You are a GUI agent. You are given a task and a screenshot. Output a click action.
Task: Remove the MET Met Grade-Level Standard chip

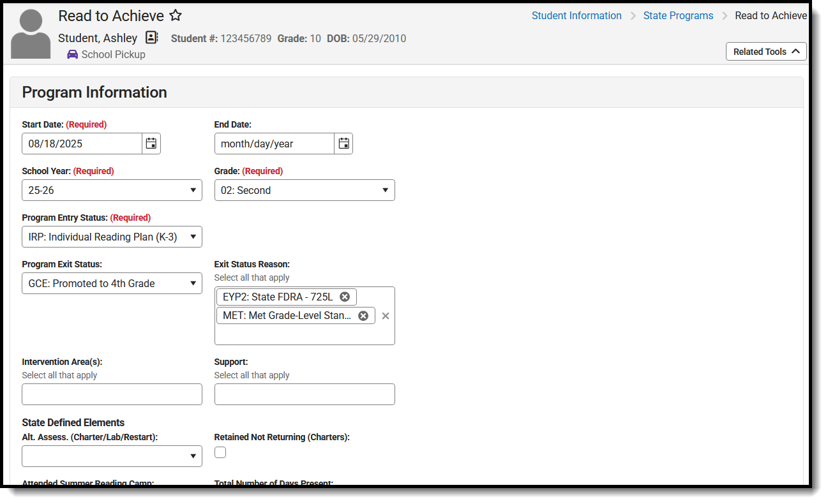[363, 315]
